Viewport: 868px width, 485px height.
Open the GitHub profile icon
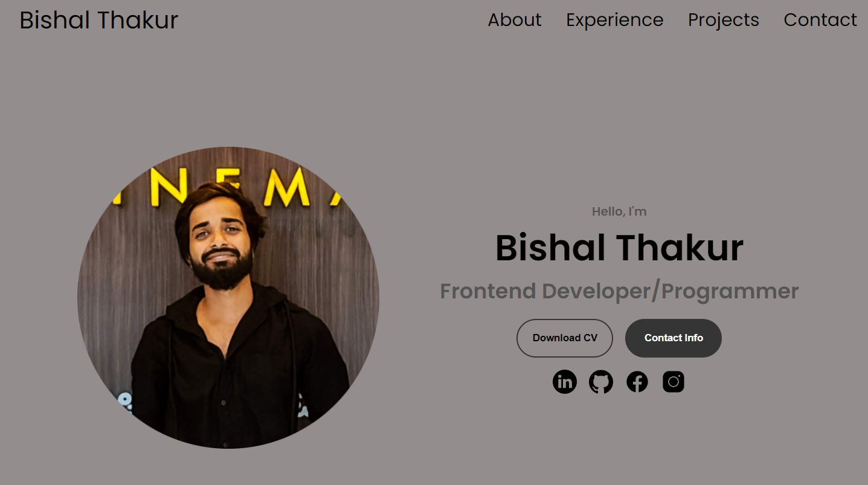click(601, 382)
